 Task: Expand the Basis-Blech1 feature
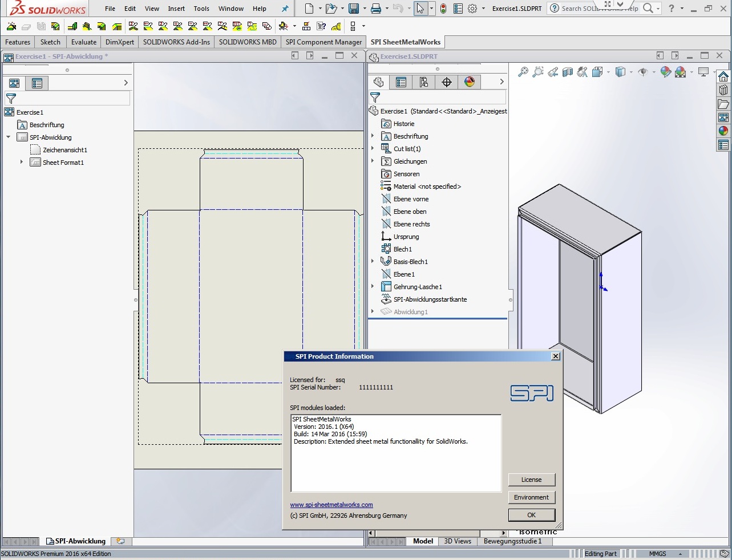(373, 261)
